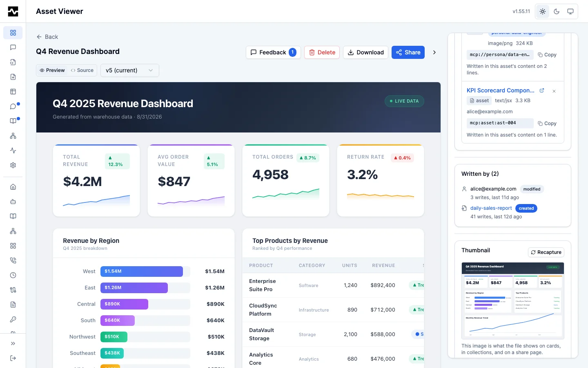Open the code file sidebar icon

coord(13,62)
